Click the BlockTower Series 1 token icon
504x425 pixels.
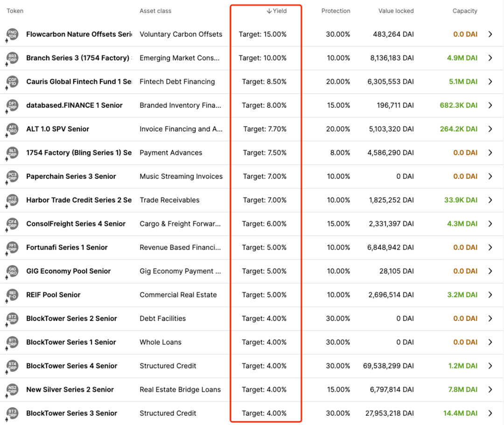[x=13, y=342]
